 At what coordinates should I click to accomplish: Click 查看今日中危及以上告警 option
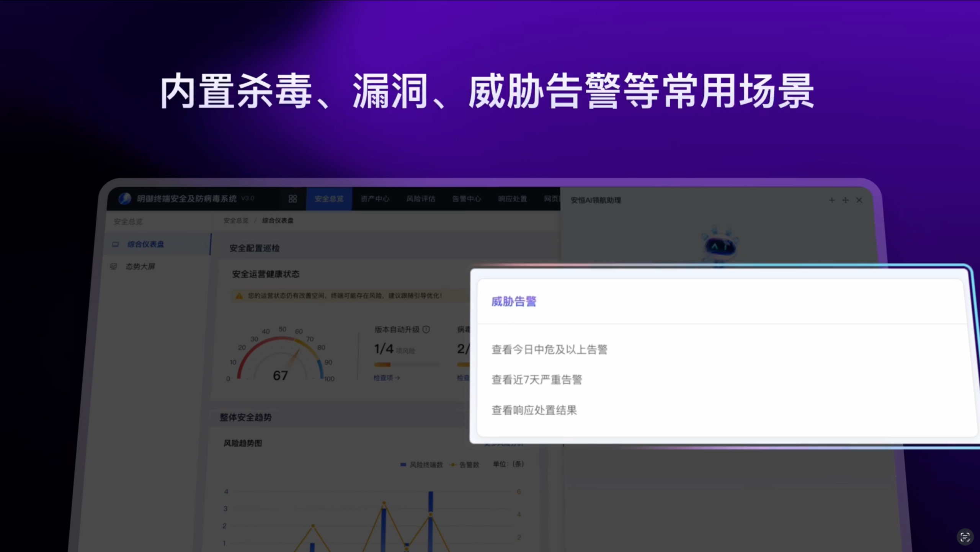[549, 349]
